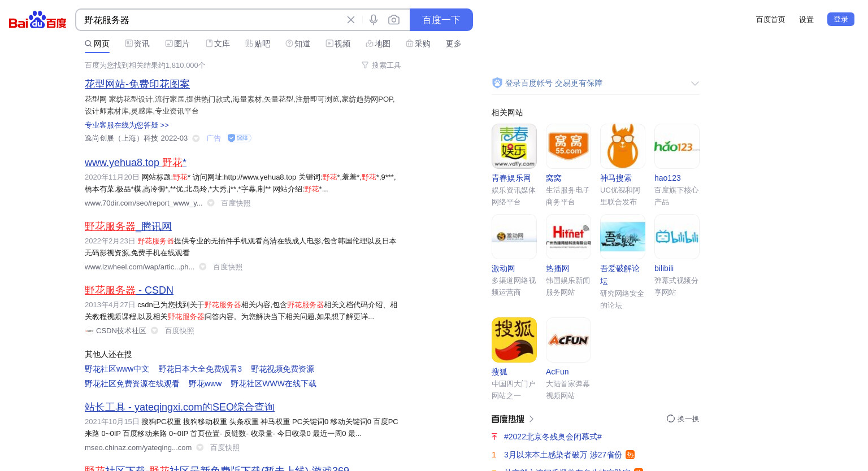Image resolution: width=868 pixels, height=471 pixels.
Task: Open the 窝窝 55.com site icon
Action: tap(568, 146)
